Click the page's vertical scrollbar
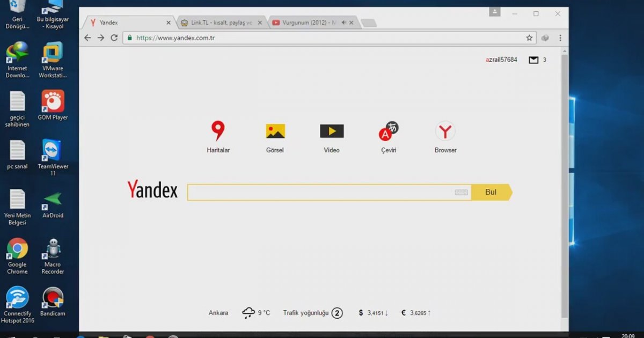 pyautogui.click(x=565, y=185)
